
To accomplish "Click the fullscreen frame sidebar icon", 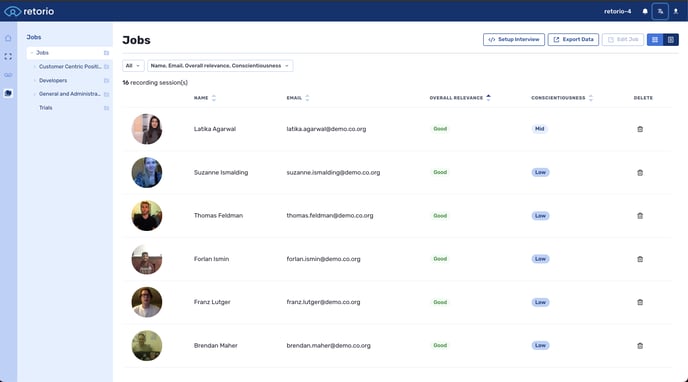I will point(8,57).
